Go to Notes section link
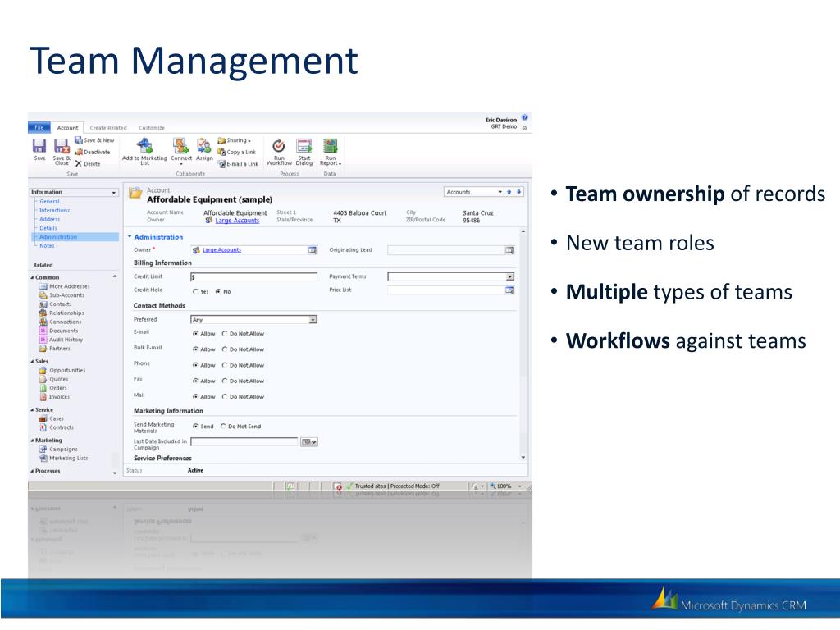This screenshot has height=630, width=840. (47, 246)
